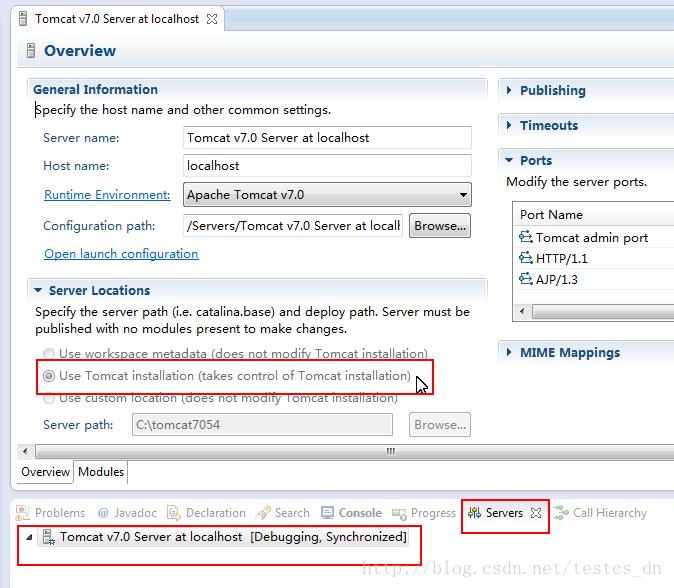Open the Console tab

tap(352, 513)
